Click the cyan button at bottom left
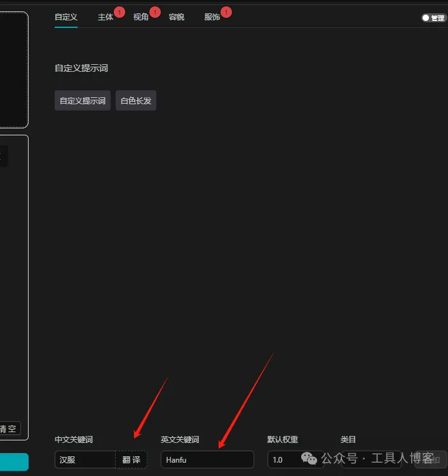448x476 pixels. tap(14, 462)
